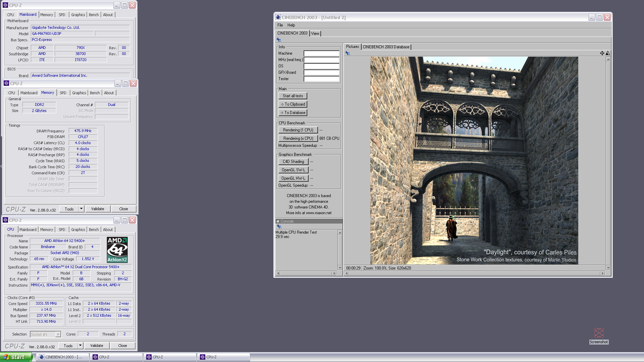Open the Socket #1 selection dropdown
Viewport: 644px width, 362px height.
pos(58,335)
